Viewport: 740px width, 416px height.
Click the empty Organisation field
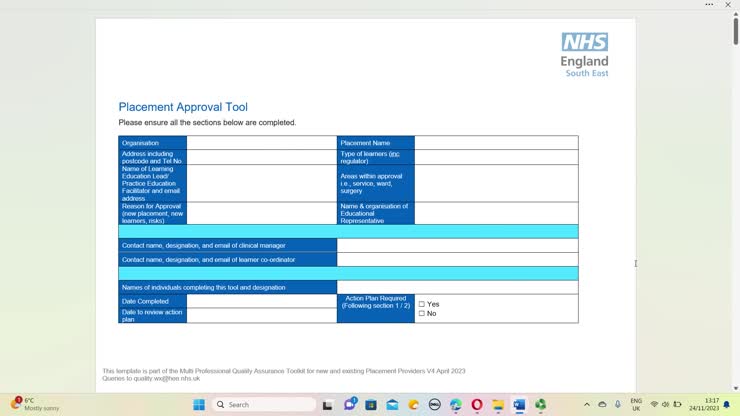pos(261,143)
